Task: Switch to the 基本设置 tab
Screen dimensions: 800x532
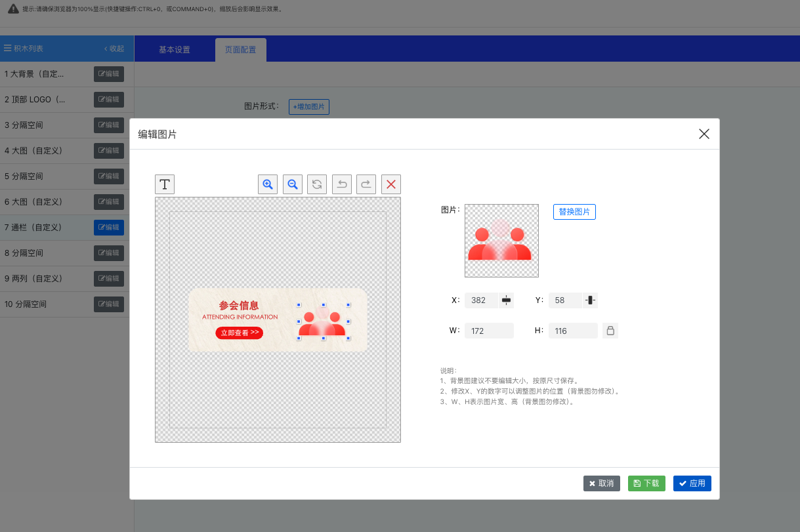Action: pyautogui.click(x=175, y=50)
